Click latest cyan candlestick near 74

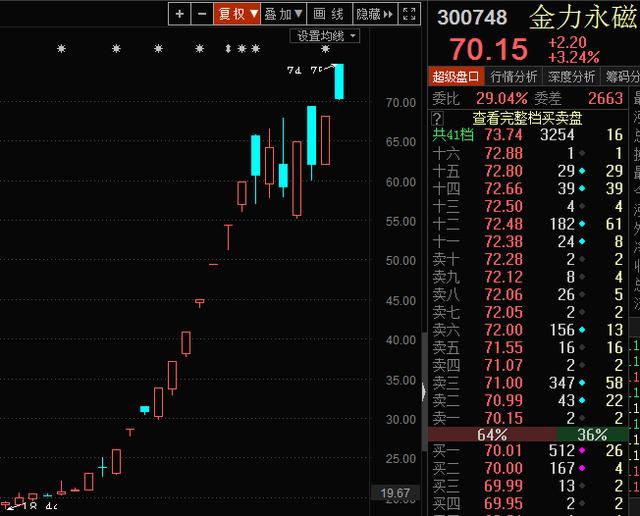point(339,81)
